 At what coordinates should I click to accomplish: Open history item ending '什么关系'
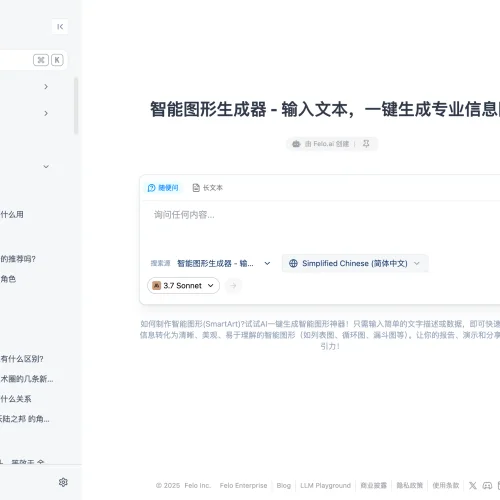[x=16, y=399]
